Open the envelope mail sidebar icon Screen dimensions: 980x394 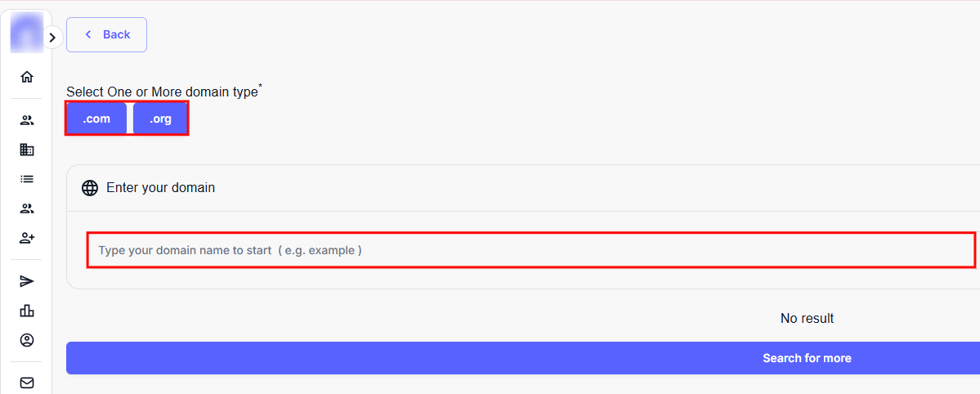point(27,383)
